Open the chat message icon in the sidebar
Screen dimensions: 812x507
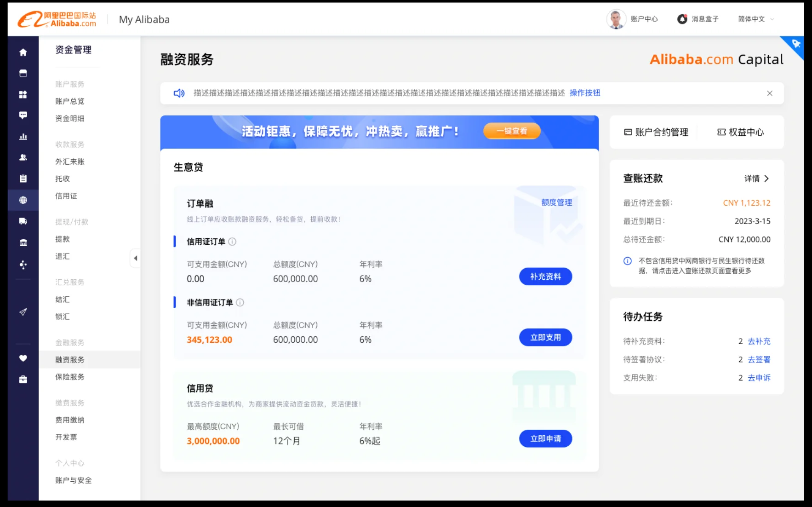(23, 115)
